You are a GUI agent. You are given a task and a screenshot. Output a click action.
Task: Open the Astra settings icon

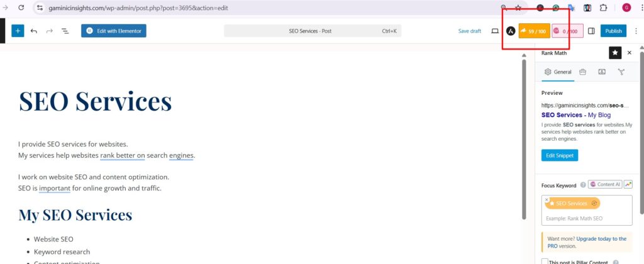coord(511,31)
